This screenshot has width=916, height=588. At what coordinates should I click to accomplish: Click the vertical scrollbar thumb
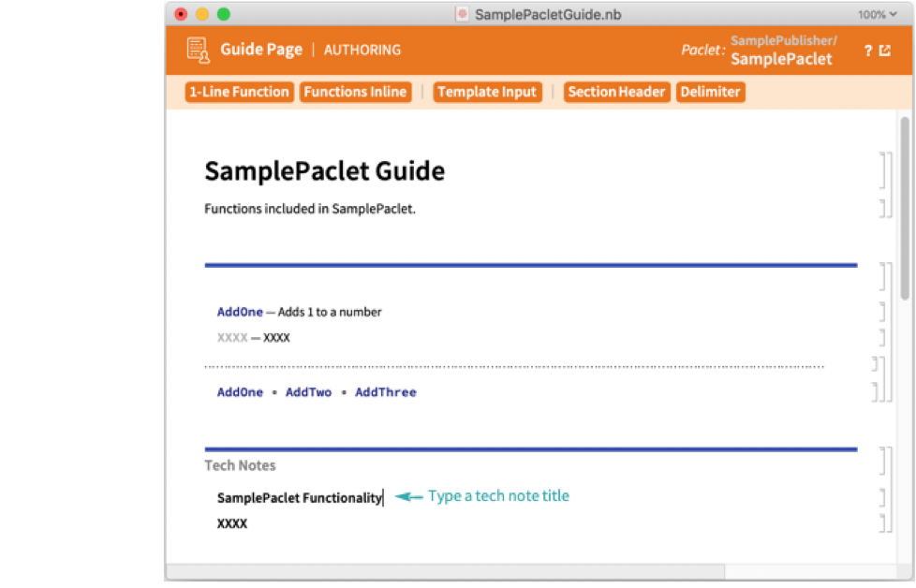tap(904, 206)
